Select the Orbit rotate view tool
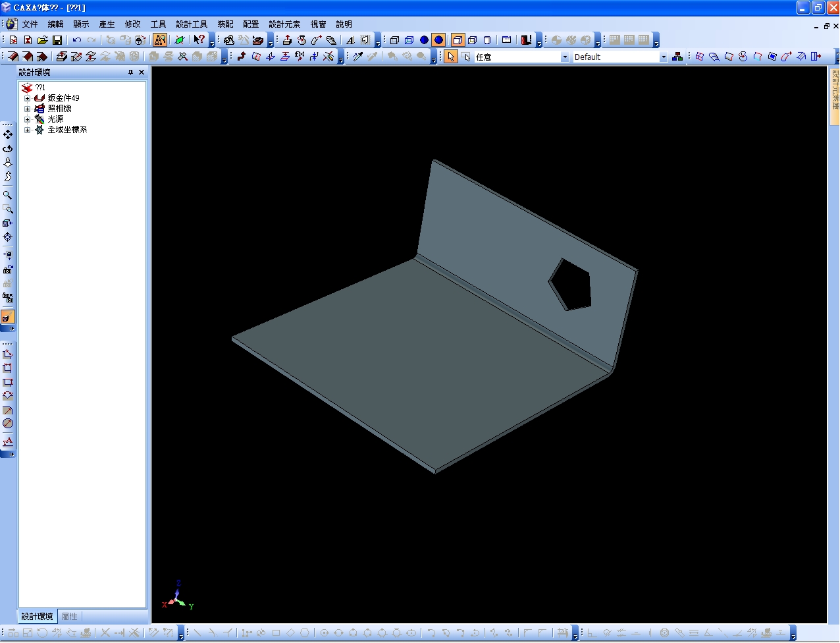The image size is (840, 643). [x=8, y=148]
